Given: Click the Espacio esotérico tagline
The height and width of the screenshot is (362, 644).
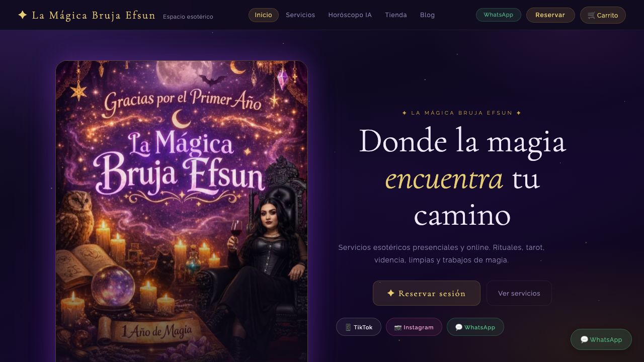Looking at the screenshot, I should (x=188, y=17).
